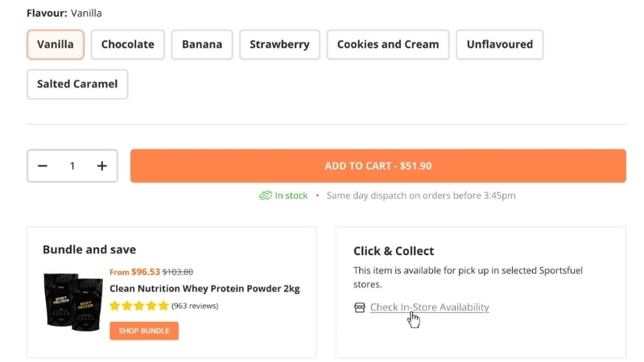Open the 963 reviews link
The image size is (644, 362).
pos(195,306)
